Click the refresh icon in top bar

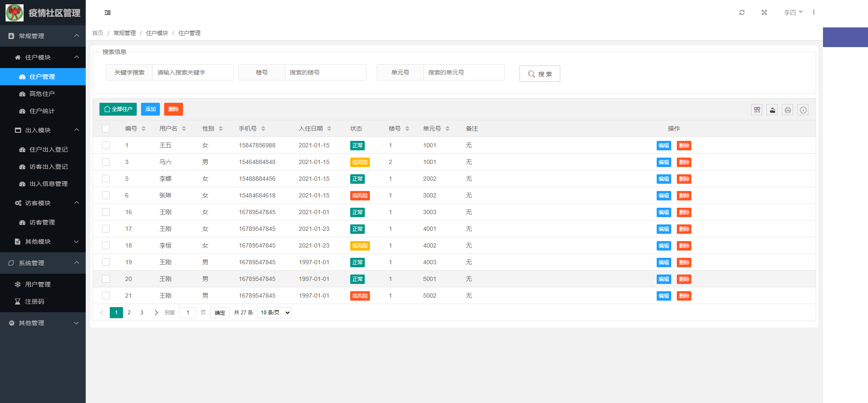coord(742,12)
